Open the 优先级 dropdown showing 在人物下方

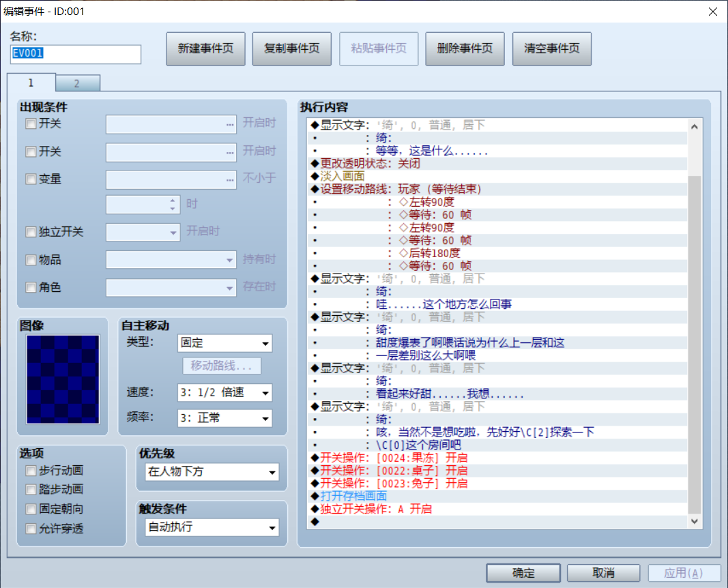212,472
